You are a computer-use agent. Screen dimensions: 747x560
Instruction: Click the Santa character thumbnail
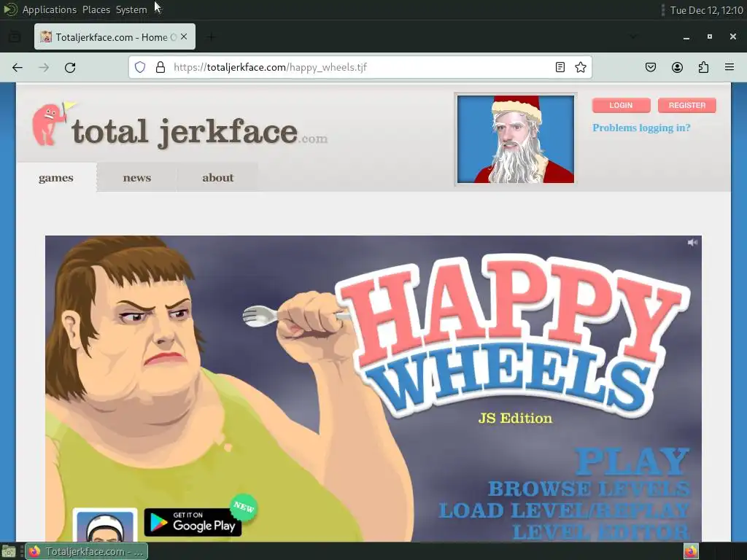516,139
